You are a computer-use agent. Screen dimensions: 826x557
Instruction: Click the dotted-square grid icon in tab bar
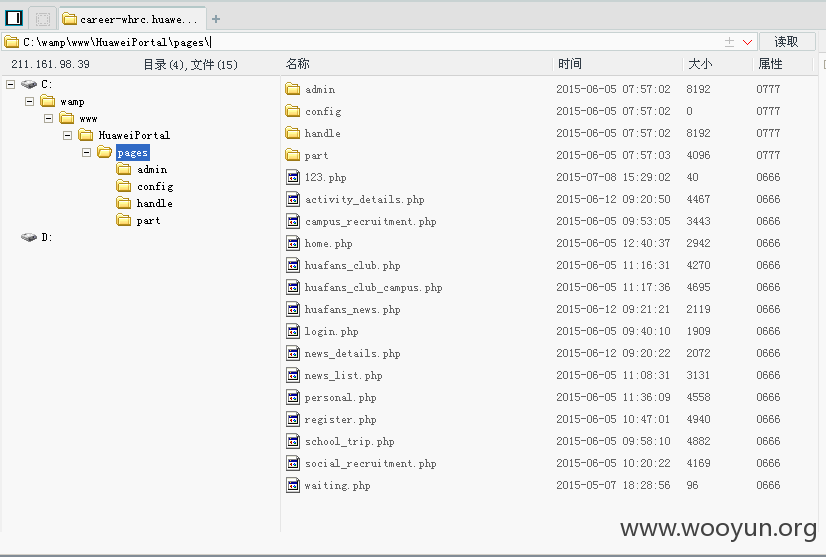pos(43,19)
